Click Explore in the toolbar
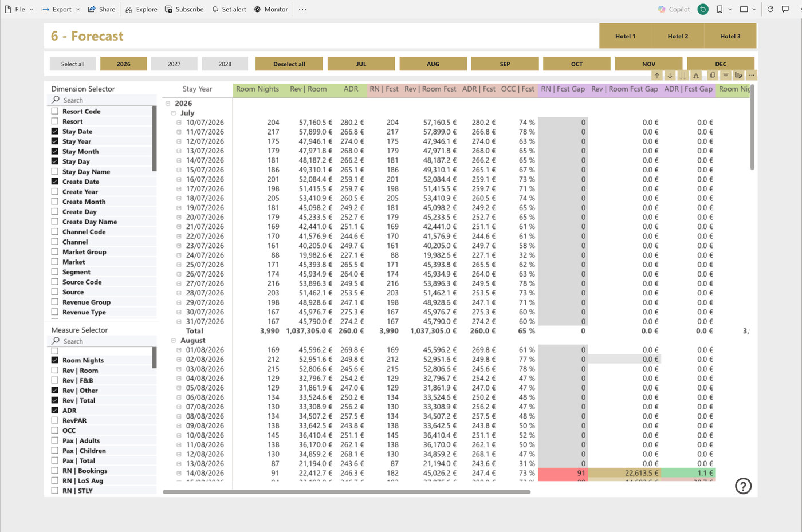The height and width of the screenshot is (532, 802). (x=141, y=9)
